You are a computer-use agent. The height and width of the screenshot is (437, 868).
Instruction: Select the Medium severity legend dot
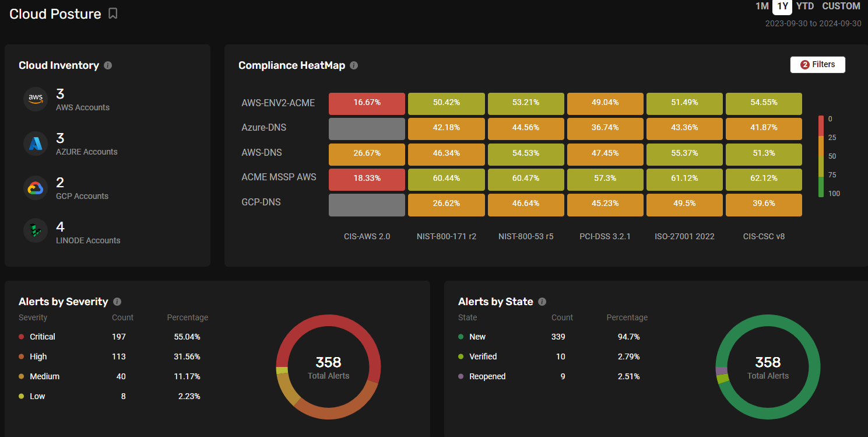tap(22, 376)
